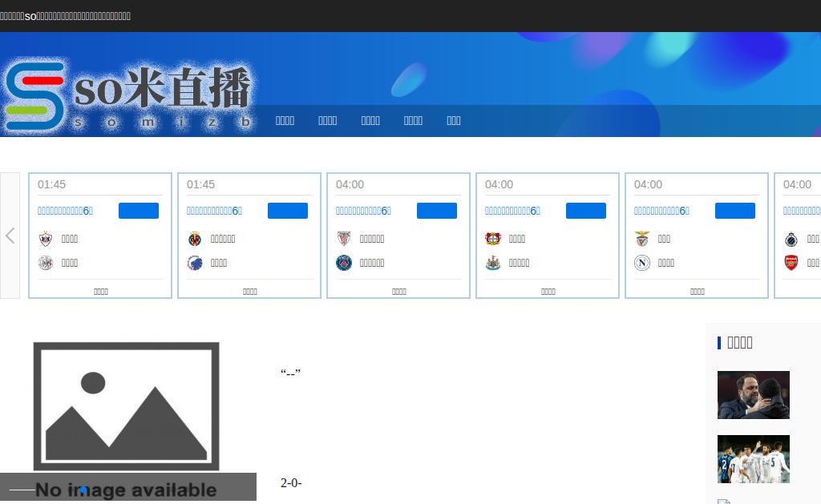Screen dimensions: 821x504
Task: Click the Newcastle United crest
Action: (493, 263)
